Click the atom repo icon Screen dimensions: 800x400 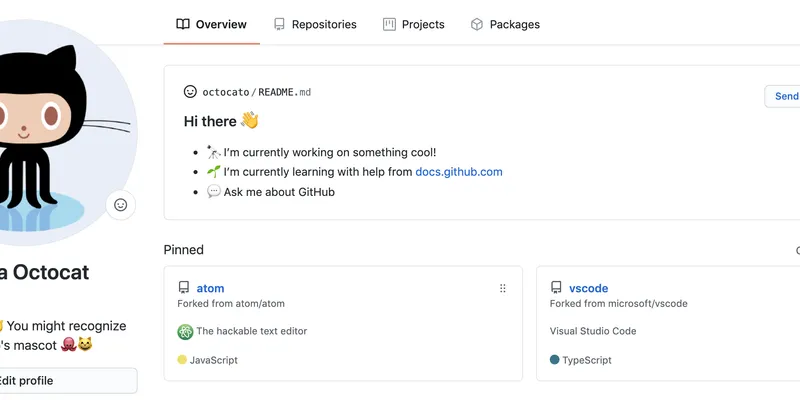[x=184, y=288]
